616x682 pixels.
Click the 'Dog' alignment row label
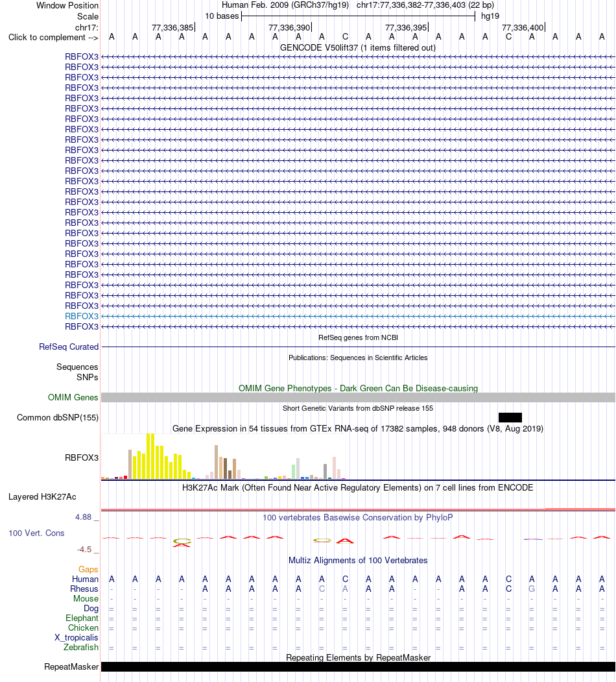tap(91, 609)
